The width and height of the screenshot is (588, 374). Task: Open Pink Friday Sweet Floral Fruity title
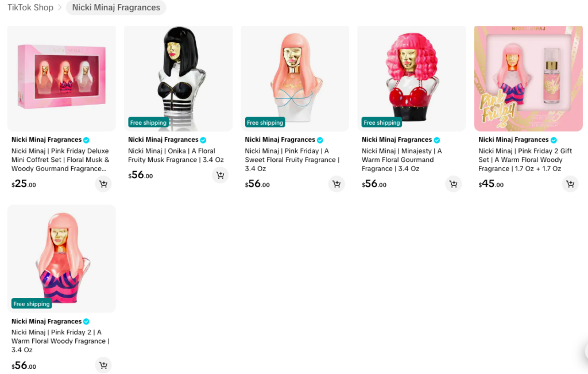[x=292, y=160]
